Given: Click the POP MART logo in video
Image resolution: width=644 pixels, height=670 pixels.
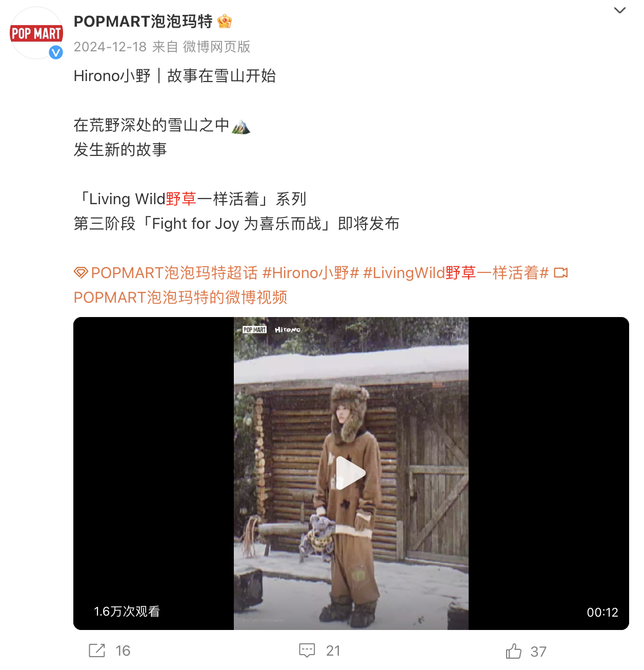Looking at the screenshot, I should pos(254,330).
